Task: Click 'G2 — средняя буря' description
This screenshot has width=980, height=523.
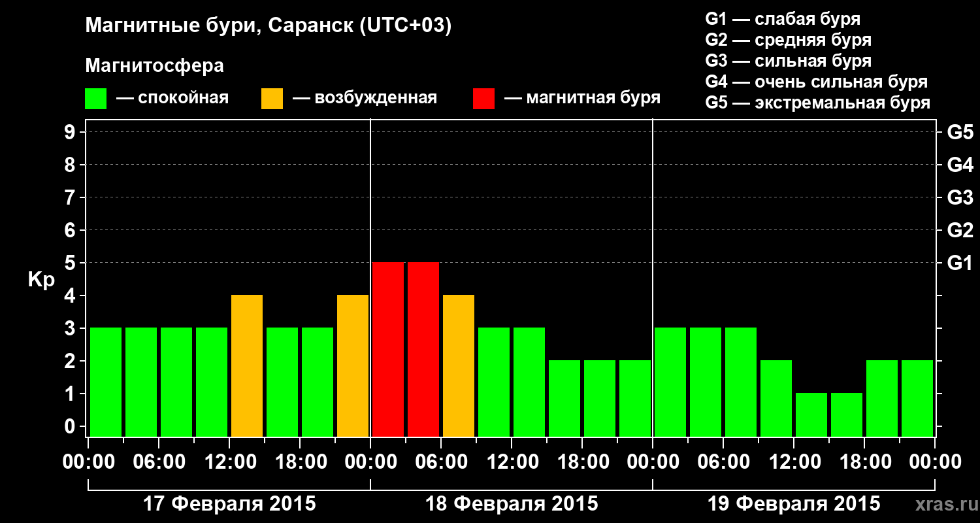Action: (x=788, y=40)
